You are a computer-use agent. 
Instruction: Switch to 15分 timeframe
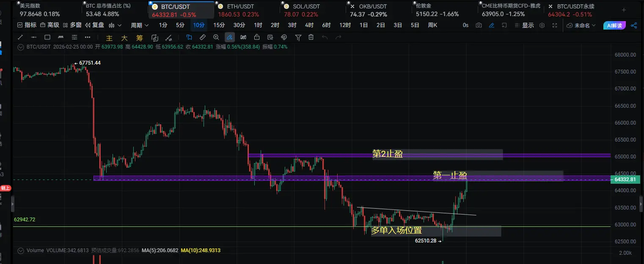pyautogui.click(x=219, y=25)
